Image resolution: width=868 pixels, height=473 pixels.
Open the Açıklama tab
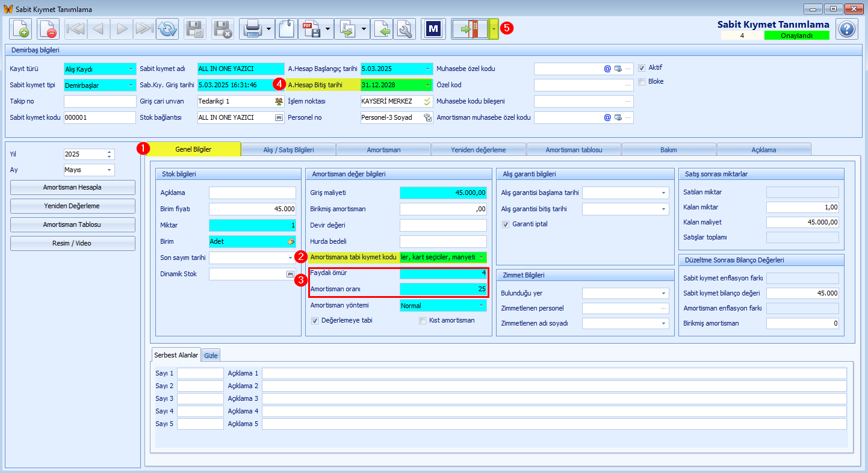(764, 149)
